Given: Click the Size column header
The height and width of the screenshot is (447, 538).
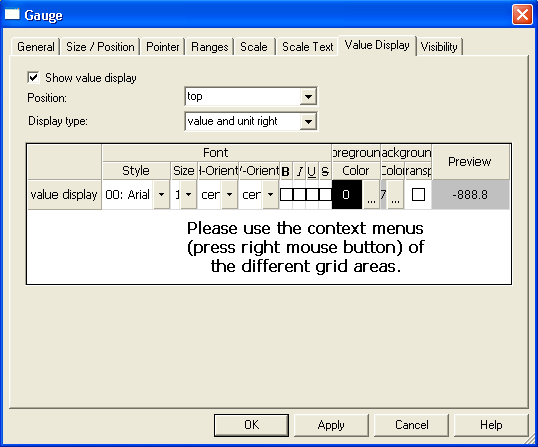Looking at the screenshot, I should (184, 170).
